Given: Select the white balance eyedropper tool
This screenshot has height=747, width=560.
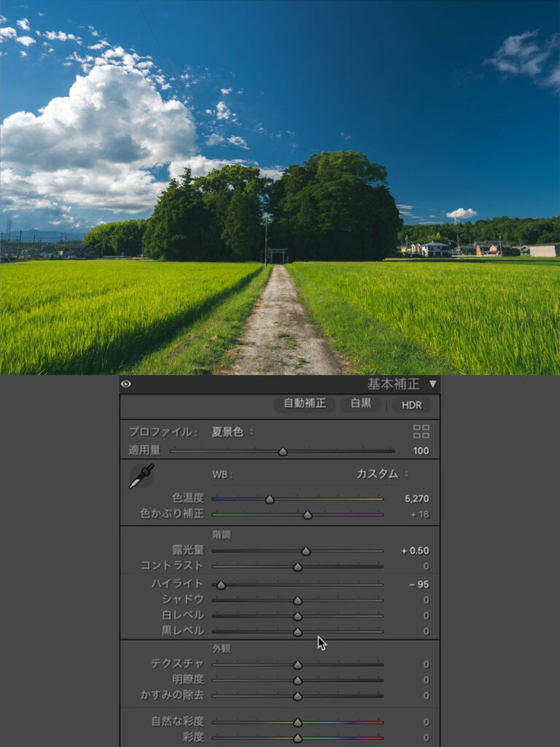Looking at the screenshot, I should tap(141, 476).
